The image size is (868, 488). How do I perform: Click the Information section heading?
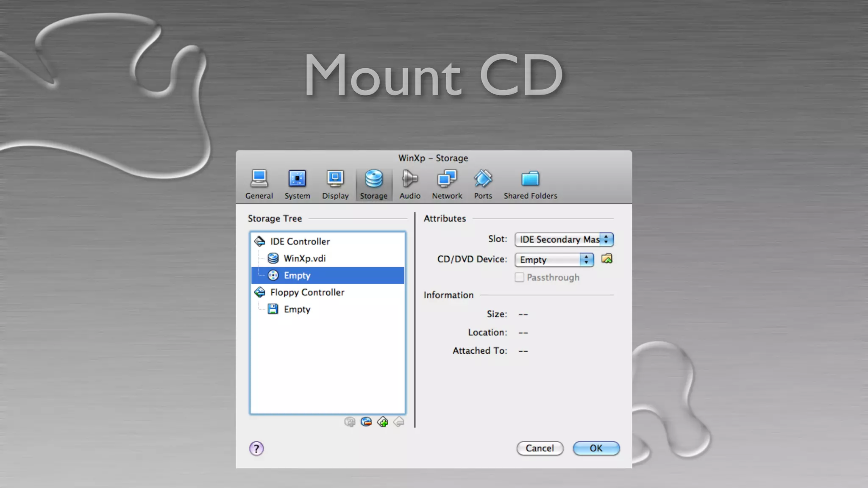(x=448, y=295)
